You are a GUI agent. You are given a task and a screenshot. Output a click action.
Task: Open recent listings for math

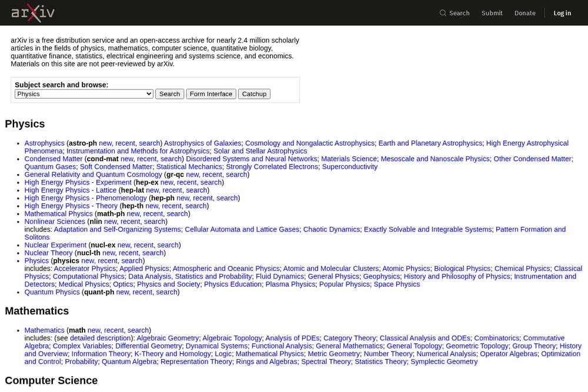pyautogui.click(x=113, y=330)
